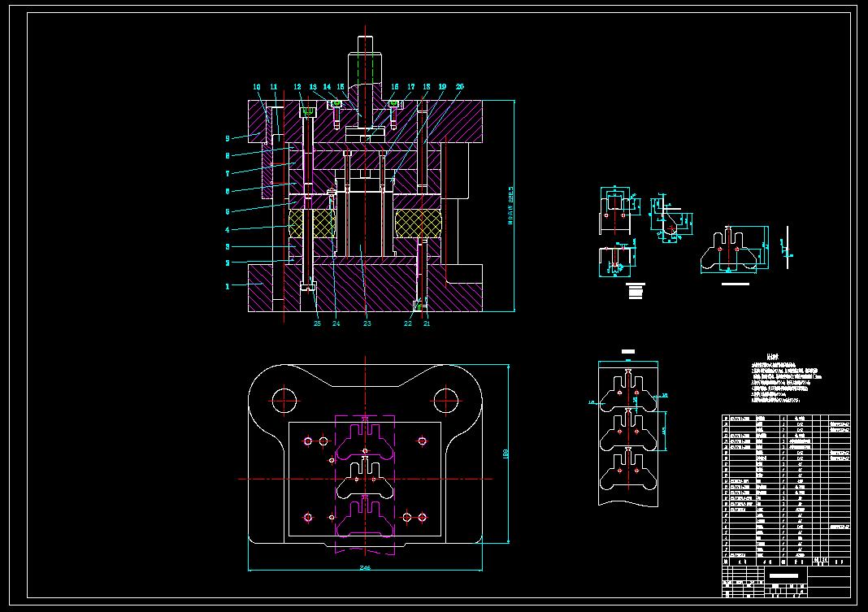
Task: Click part label 20 at top right
Action: click(460, 86)
